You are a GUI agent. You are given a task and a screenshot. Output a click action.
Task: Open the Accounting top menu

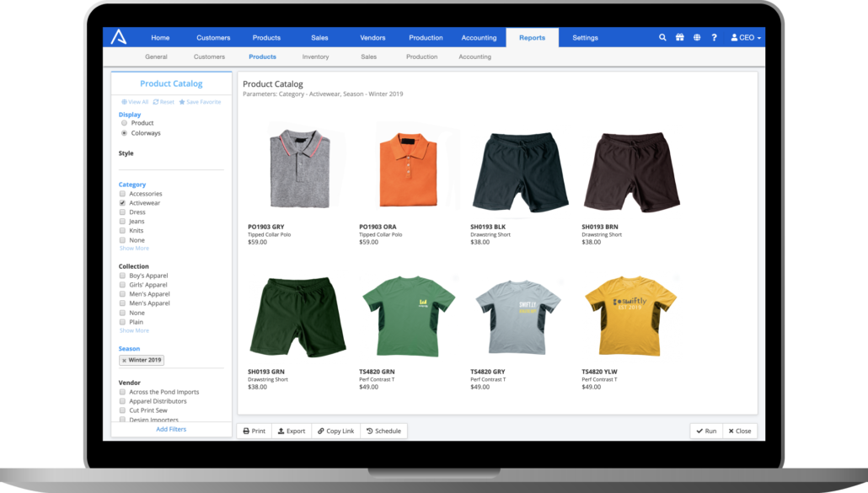(x=479, y=38)
